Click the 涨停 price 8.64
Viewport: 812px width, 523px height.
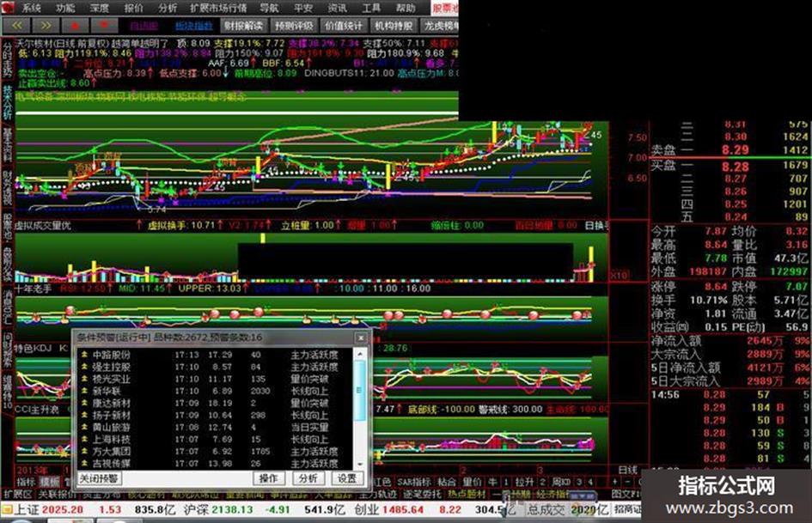click(x=716, y=286)
